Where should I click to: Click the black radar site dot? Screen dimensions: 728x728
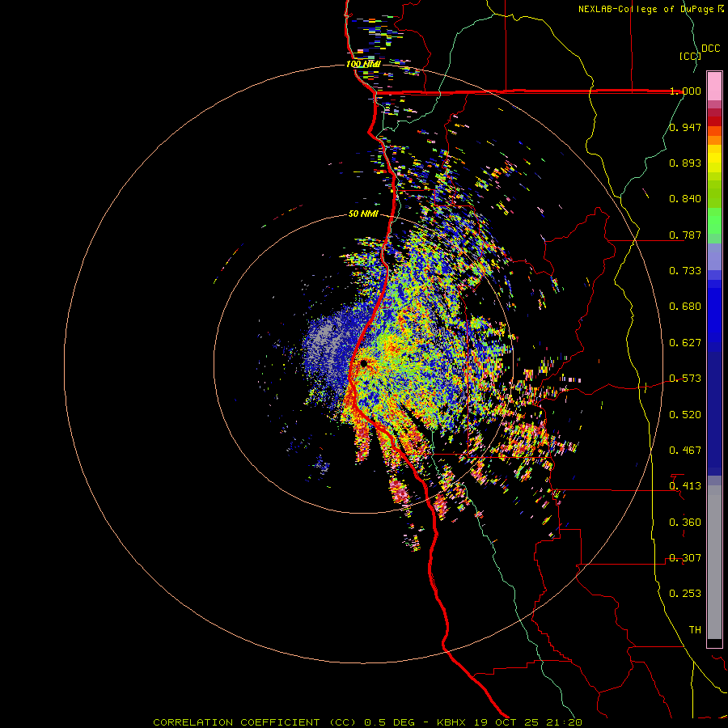(x=363, y=363)
